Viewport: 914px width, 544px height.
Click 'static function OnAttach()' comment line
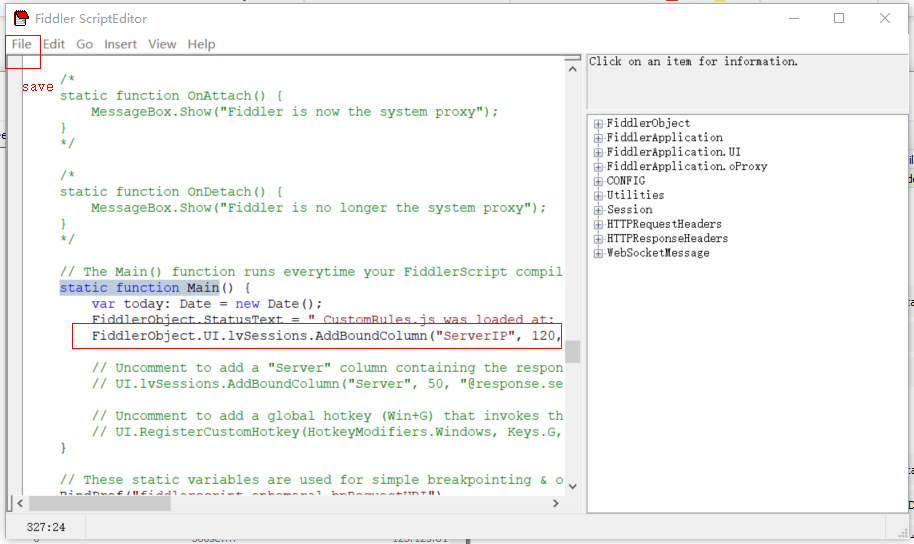point(171,96)
